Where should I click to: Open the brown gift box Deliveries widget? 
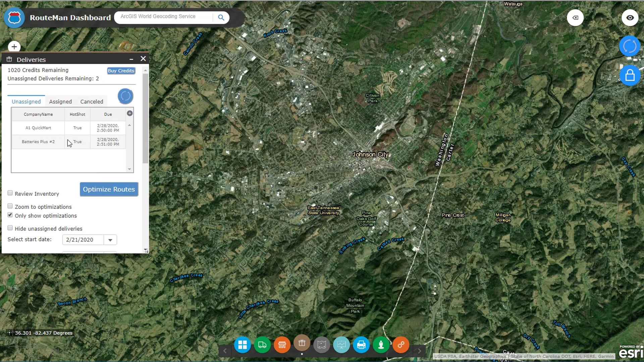click(302, 343)
